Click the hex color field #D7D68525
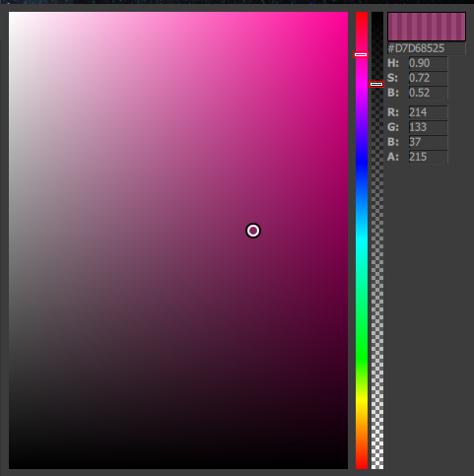 click(x=427, y=48)
